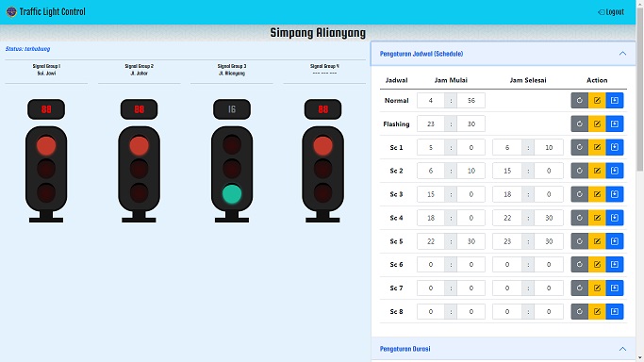Image resolution: width=644 pixels, height=362 pixels.
Task: Reload the Sc 2 schedule row
Action: (580, 171)
